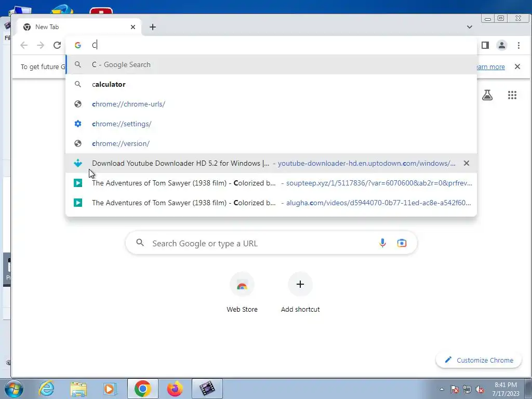Open Tom Sawyer alugha.com suggestion
Viewport: 532px width, 399px height.
(271, 203)
